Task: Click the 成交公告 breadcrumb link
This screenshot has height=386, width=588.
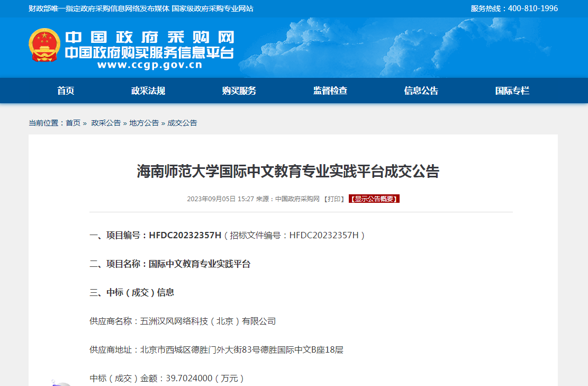Action: tap(182, 123)
